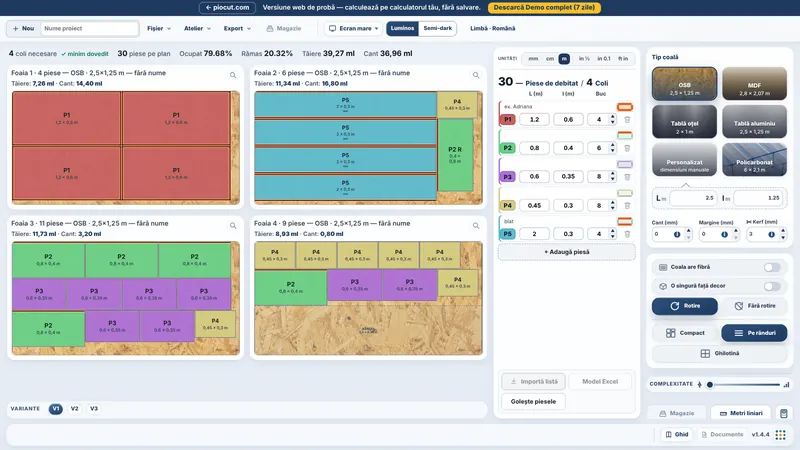Enable Rotire option
Image resolution: width=800 pixels, height=450 pixels.
[685, 306]
